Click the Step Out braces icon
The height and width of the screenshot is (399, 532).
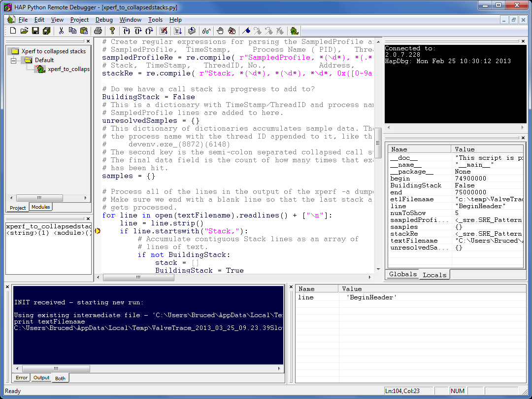pyautogui.click(x=149, y=31)
